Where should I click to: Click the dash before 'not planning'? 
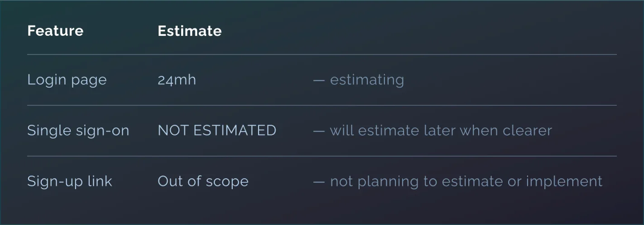[319, 182]
